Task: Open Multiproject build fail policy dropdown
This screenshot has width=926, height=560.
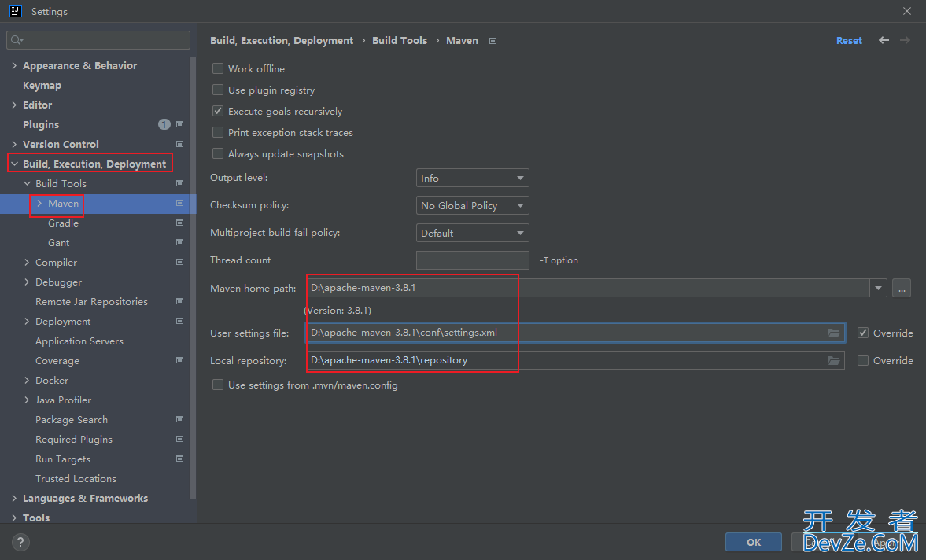Action: click(x=473, y=233)
